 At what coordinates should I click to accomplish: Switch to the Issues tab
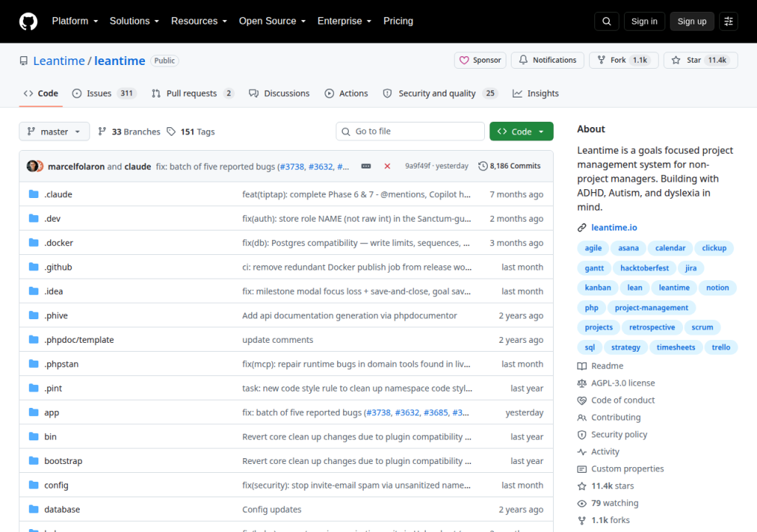coord(104,93)
